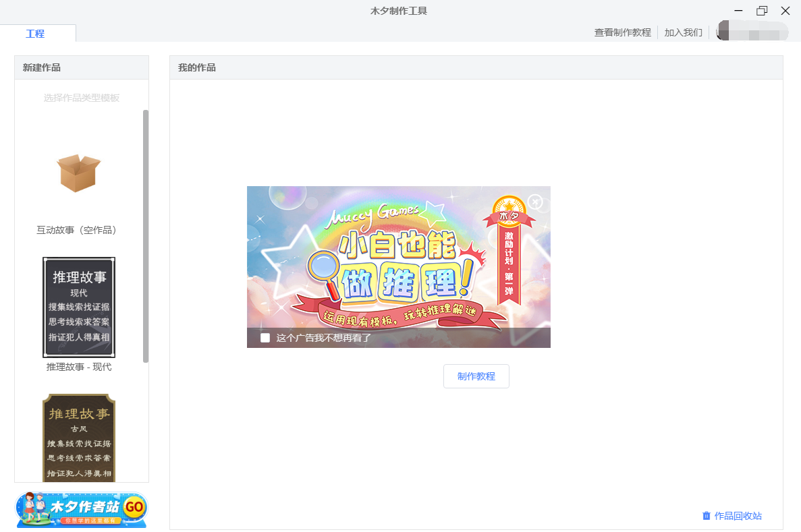Select the 推理故事-现代 template
Image resolution: width=801 pixels, height=532 pixels.
[x=78, y=307]
